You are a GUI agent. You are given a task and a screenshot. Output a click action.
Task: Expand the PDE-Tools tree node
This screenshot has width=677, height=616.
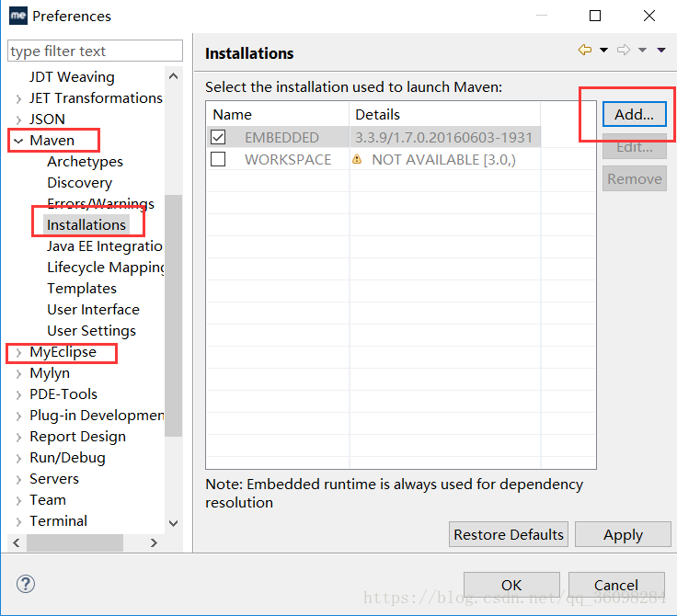(x=18, y=395)
